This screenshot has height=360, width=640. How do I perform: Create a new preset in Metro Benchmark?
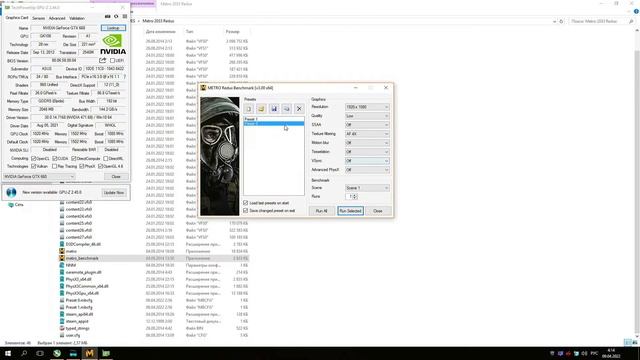(249, 109)
